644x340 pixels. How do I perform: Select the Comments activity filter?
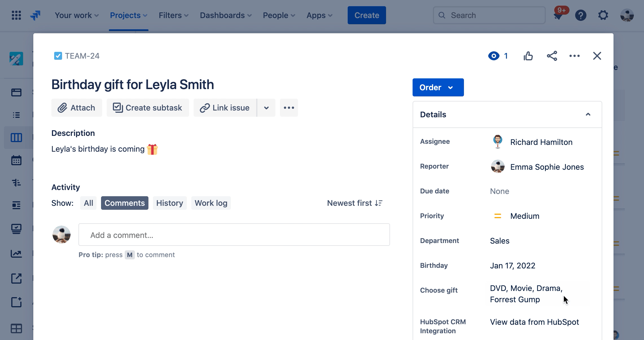pos(124,203)
